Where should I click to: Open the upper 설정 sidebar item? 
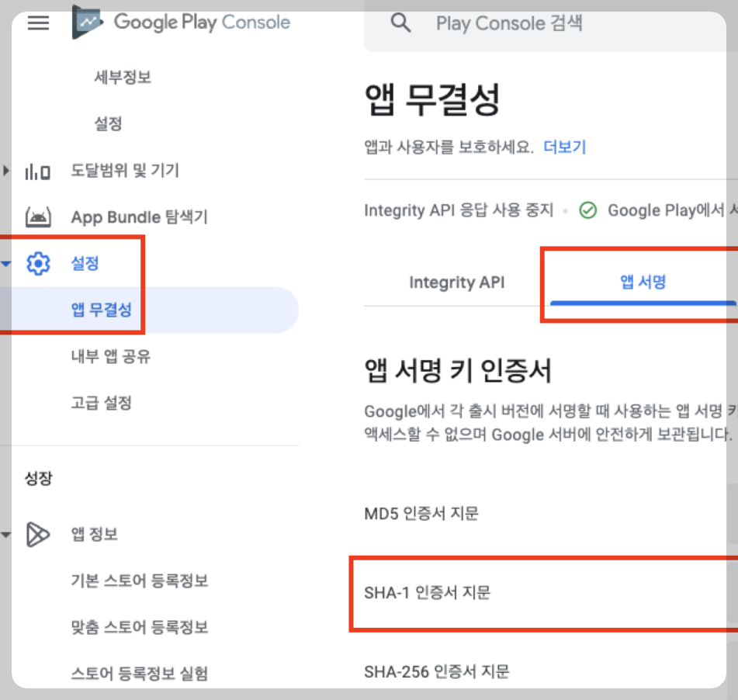pos(108,124)
